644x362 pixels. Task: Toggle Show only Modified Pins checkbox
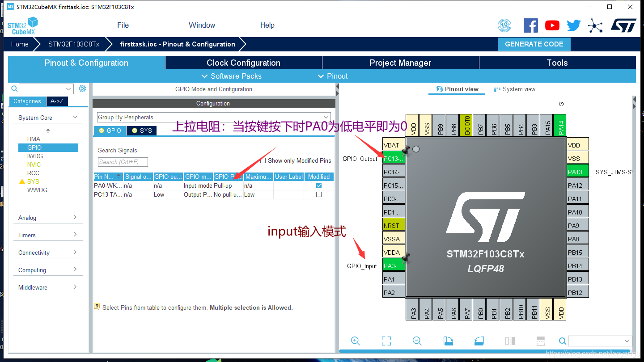(x=263, y=160)
